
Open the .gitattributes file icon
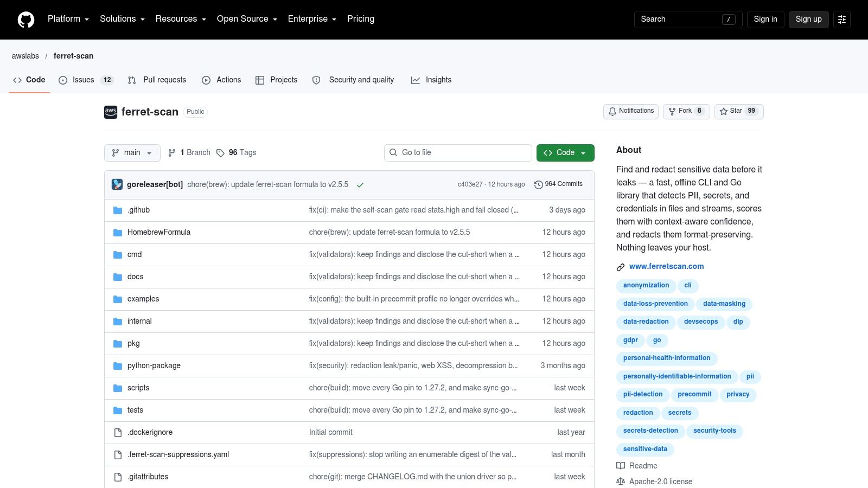pos(118,477)
